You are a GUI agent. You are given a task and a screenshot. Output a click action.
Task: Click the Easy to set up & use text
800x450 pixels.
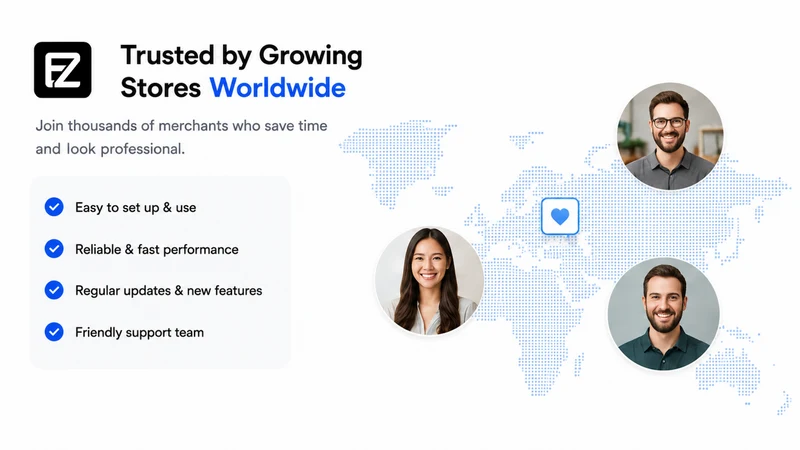[136, 208]
